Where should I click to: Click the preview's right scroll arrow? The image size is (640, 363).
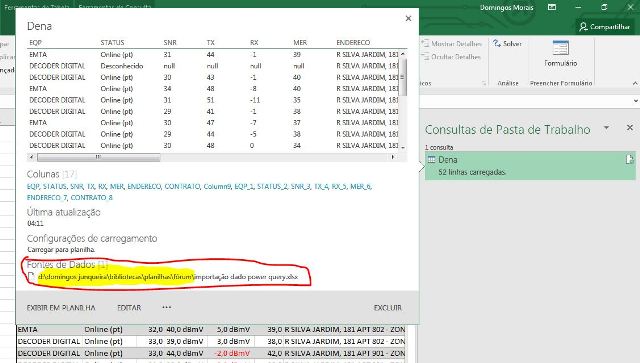pyautogui.click(x=393, y=157)
